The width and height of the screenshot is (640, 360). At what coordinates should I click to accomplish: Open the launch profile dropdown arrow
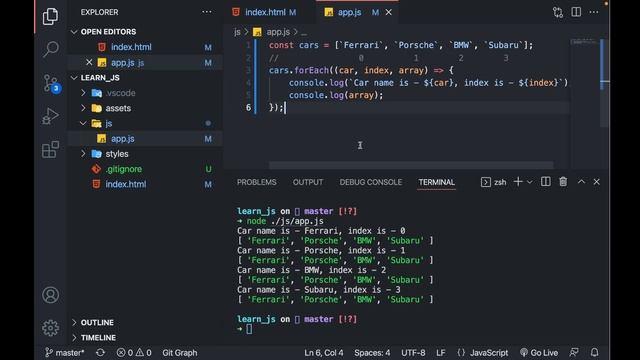point(530,182)
